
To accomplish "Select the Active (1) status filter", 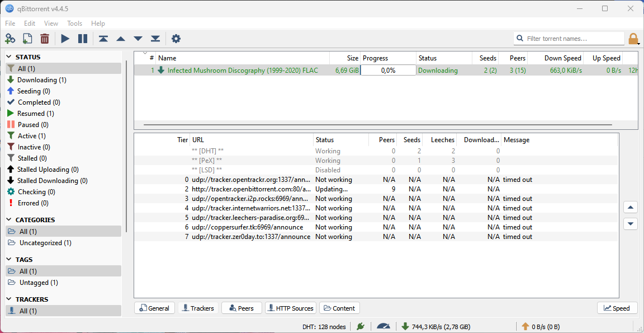I will click(x=64, y=135).
